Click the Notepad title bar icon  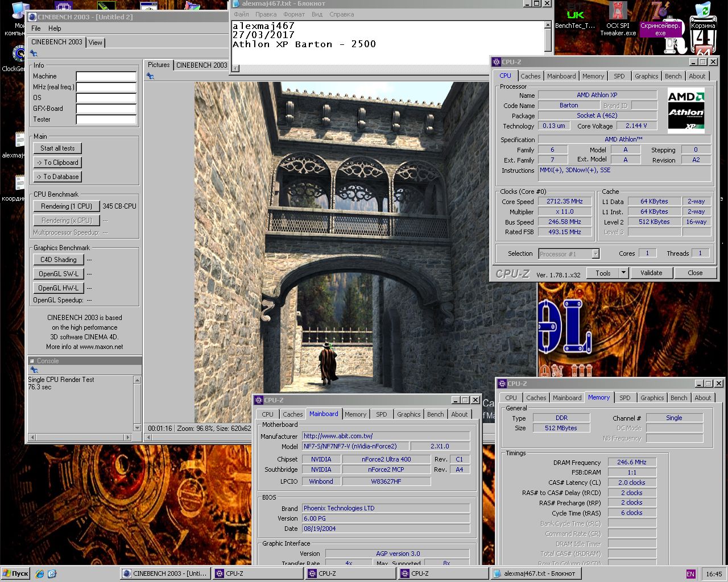[235, 3]
